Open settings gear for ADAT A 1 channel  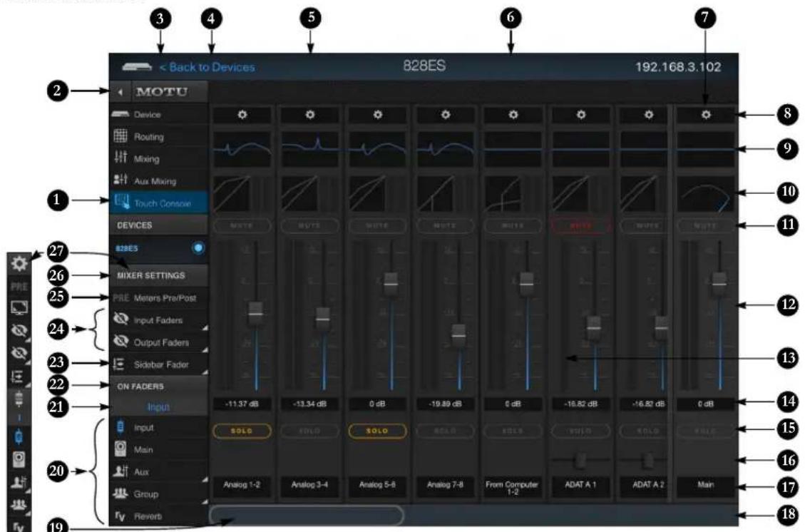click(x=580, y=115)
